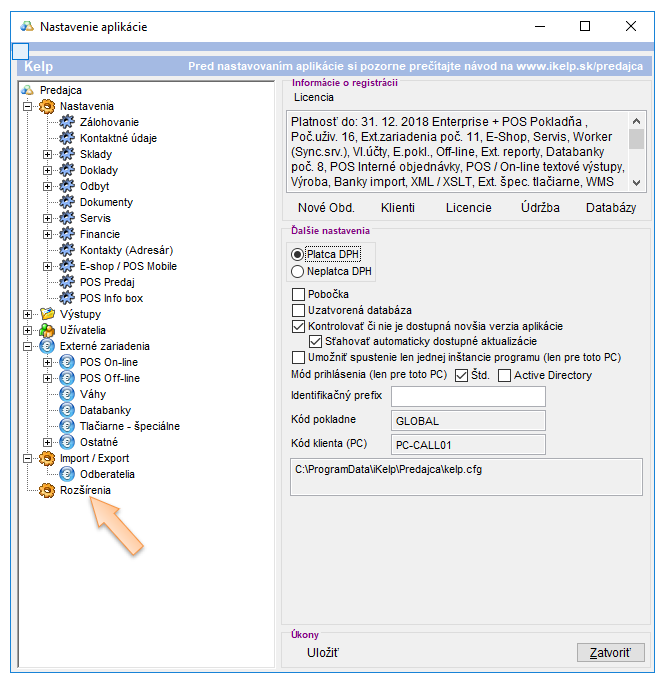
Task: Click the Uložiť action
Action: [x=323, y=653]
